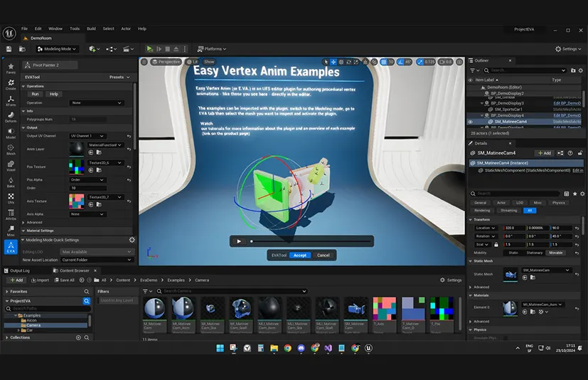Viewport: 588px width, 380px height.
Task: Browse to Pos Texture asset in Content Browser
Action: coord(99,170)
